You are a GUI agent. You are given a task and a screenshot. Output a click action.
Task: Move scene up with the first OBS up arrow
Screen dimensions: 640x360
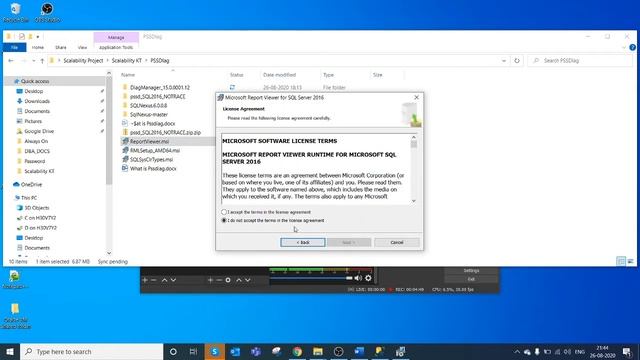click(164, 280)
